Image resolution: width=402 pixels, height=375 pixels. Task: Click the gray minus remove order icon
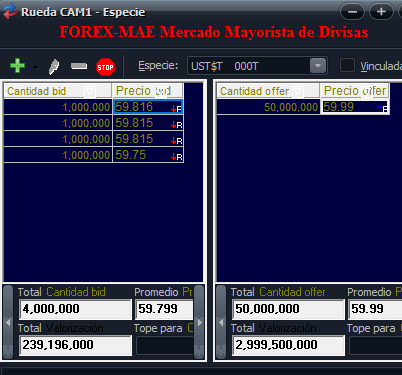coord(79,66)
